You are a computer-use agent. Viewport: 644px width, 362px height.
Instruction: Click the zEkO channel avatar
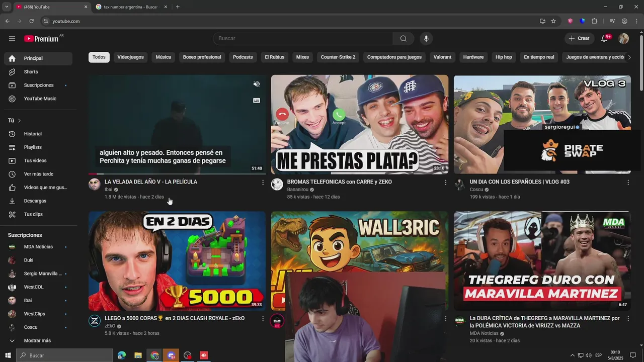(95, 321)
